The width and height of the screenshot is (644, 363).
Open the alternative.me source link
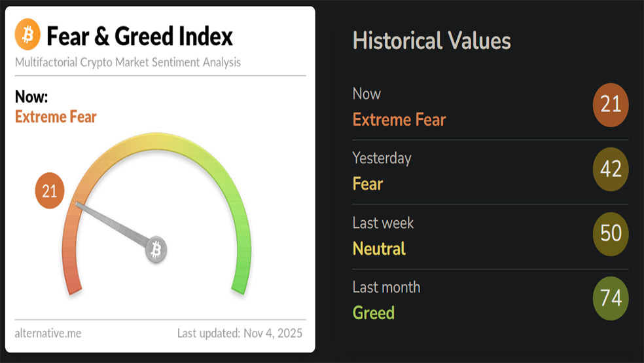48,333
